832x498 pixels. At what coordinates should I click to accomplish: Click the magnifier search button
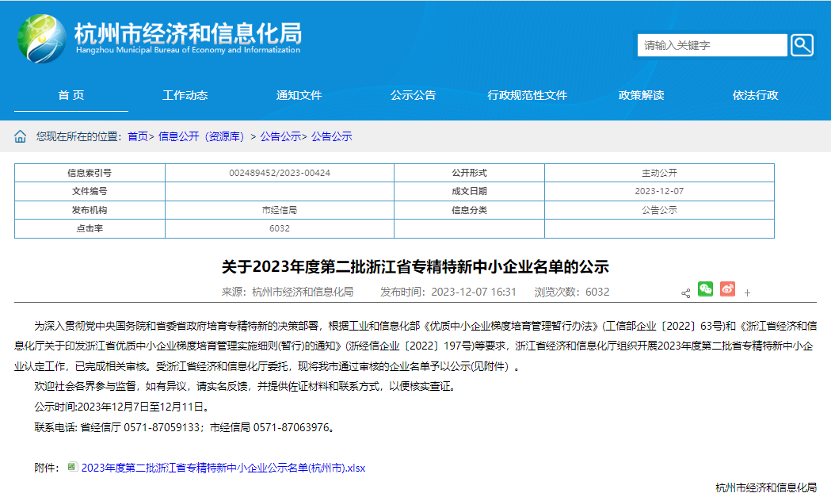point(802,45)
